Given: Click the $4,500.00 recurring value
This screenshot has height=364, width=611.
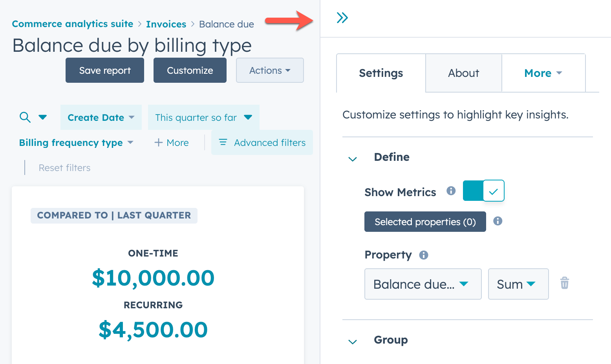Looking at the screenshot, I should [x=153, y=329].
